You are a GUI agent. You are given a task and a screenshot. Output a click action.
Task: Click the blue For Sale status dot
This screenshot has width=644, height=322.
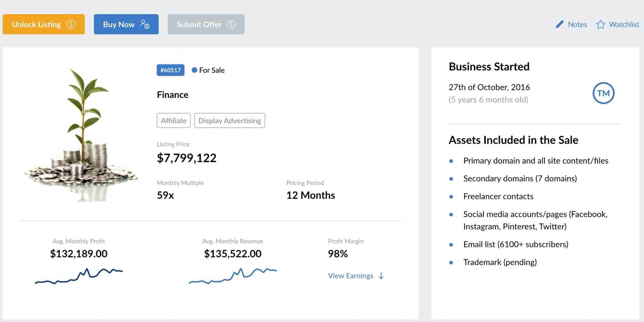pyautogui.click(x=194, y=70)
